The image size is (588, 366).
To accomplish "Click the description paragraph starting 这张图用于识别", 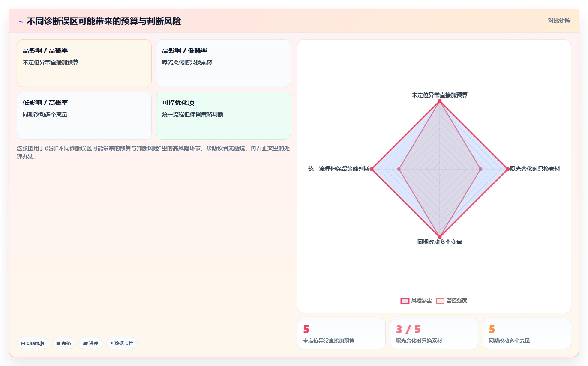I will tap(153, 152).
